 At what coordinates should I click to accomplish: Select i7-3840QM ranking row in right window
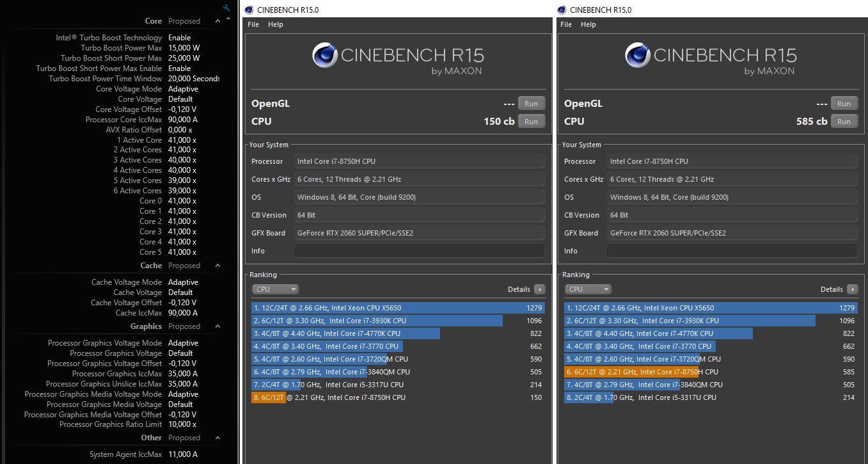click(x=711, y=385)
